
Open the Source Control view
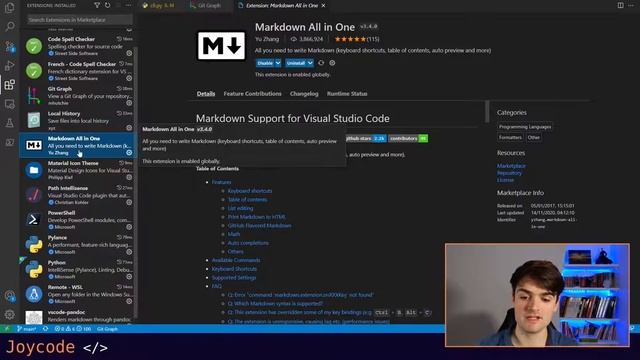click(9, 46)
